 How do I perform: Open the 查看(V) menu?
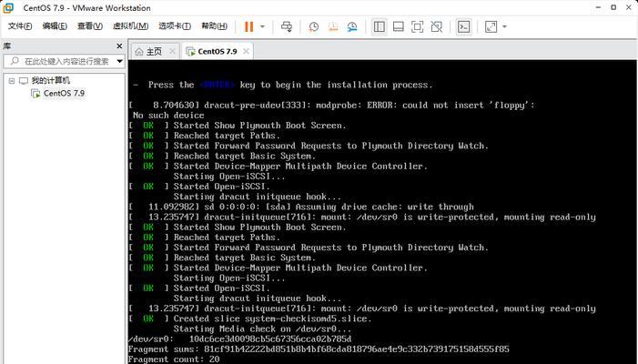pyautogui.click(x=90, y=26)
